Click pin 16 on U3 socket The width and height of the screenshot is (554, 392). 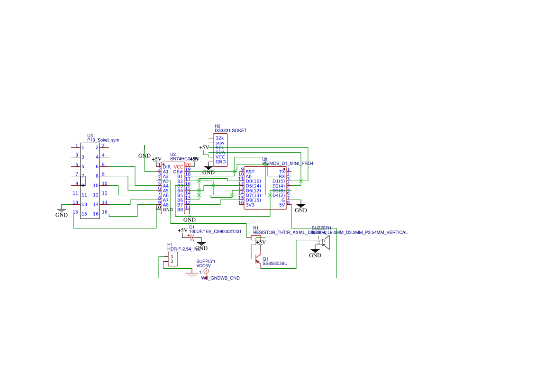click(x=96, y=214)
